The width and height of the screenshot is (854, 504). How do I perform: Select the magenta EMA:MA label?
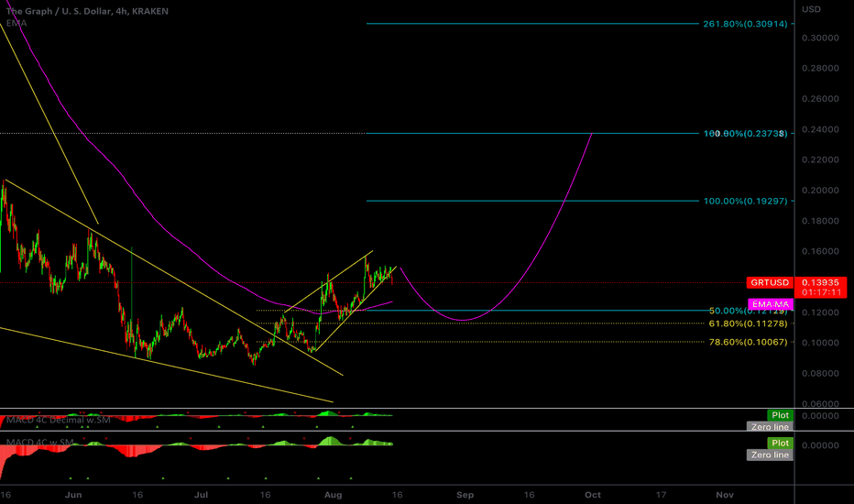click(x=770, y=304)
